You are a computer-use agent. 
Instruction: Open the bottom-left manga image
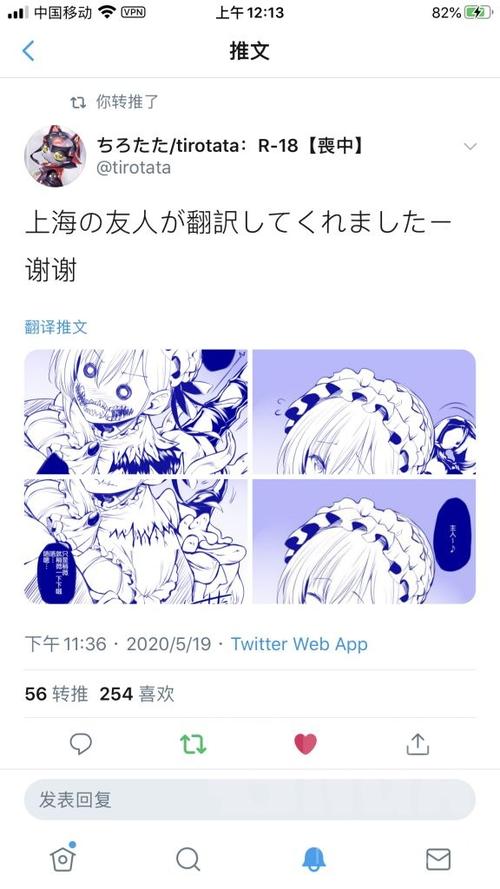(x=136, y=541)
